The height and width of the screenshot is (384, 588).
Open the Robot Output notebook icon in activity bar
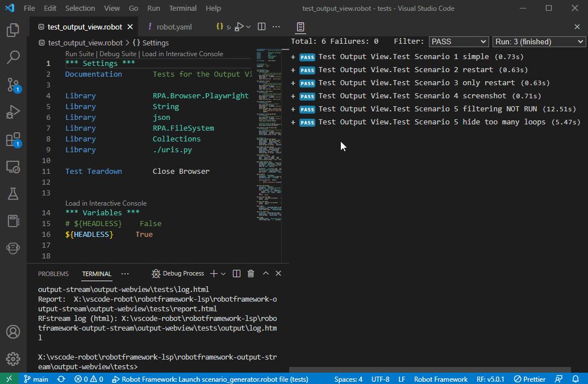[13, 221]
